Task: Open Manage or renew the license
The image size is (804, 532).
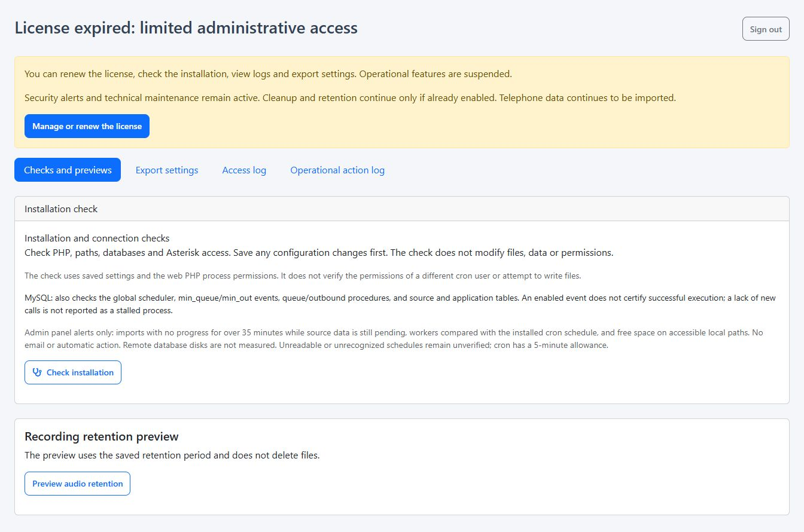Action: 87,126
